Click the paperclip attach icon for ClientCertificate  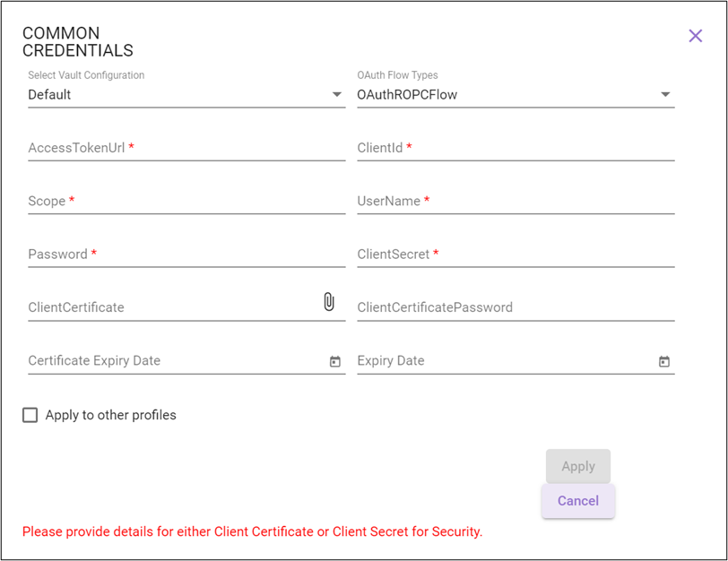pyautogui.click(x=329, y=302)
